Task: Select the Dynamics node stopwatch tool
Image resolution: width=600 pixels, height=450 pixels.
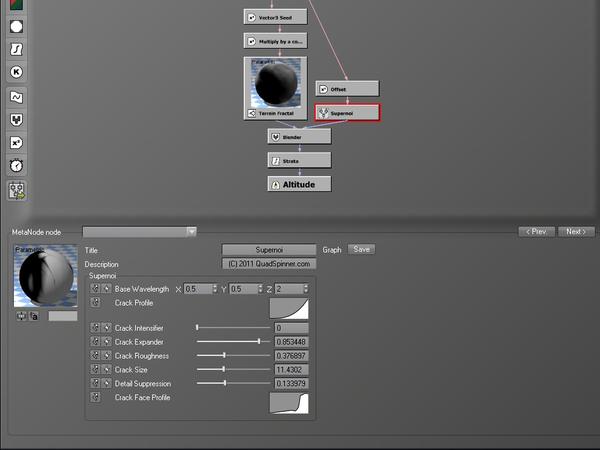Action: (x=16, y=166)
